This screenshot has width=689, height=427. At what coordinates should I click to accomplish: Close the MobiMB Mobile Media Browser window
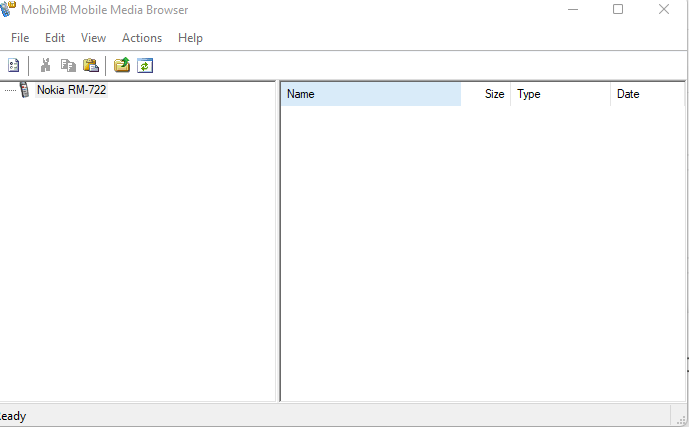click(x=664, y=9)
